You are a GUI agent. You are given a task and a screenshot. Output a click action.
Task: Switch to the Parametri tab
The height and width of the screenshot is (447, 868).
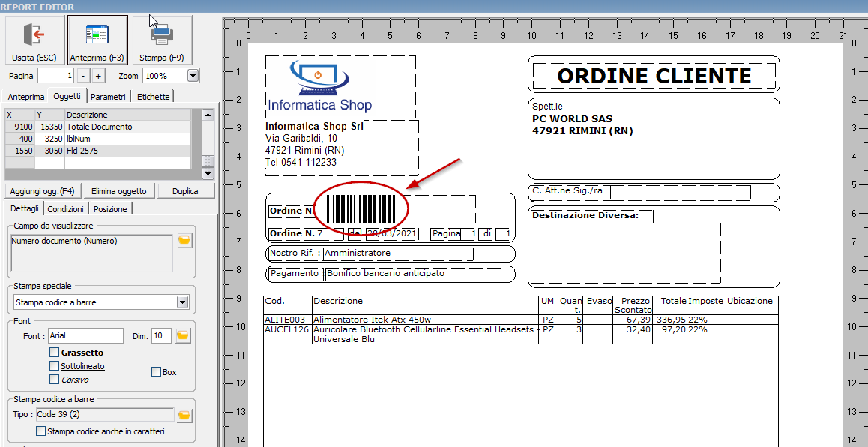pos(109,97)
